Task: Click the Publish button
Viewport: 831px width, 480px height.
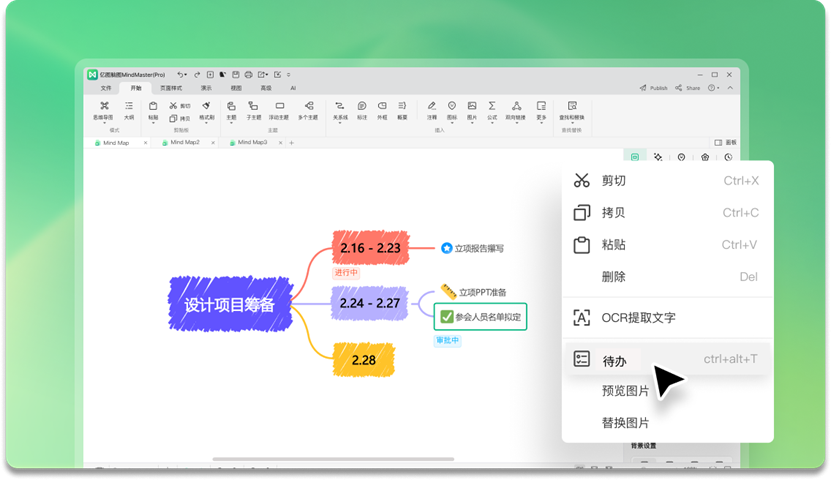Action: click(x=654, y=88)
